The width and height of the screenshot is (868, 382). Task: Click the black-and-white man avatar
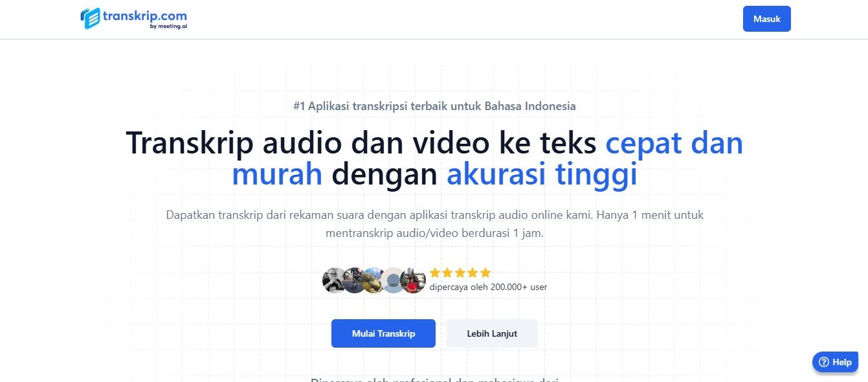click(334, 280)
